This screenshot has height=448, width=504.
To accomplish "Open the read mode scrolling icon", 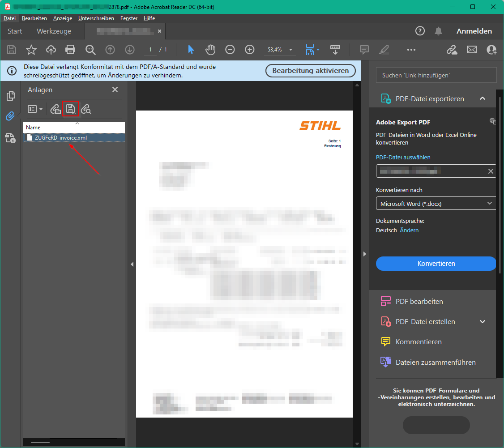I will coord(335,50).
